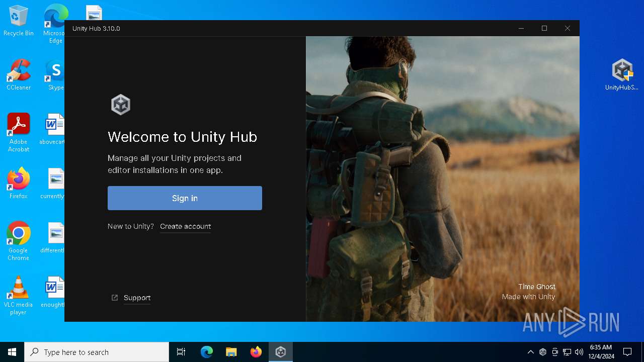
Task: Click the Sign in button
Action: point(185,198)
